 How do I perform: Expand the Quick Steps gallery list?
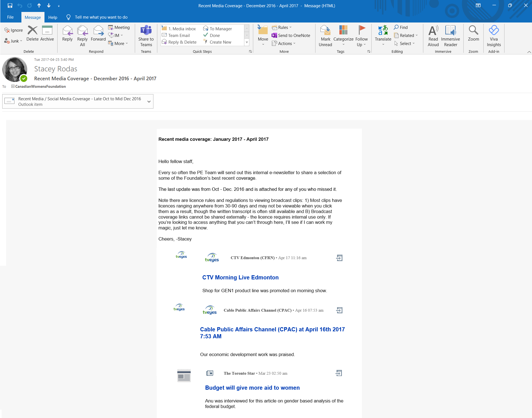pyautogui.click(x=247, y=42)
